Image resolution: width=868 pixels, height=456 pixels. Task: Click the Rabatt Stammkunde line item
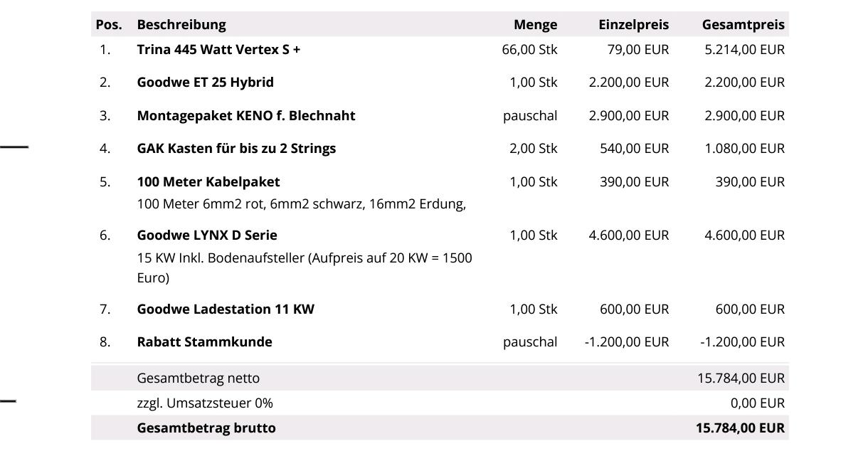coord(204,342)
